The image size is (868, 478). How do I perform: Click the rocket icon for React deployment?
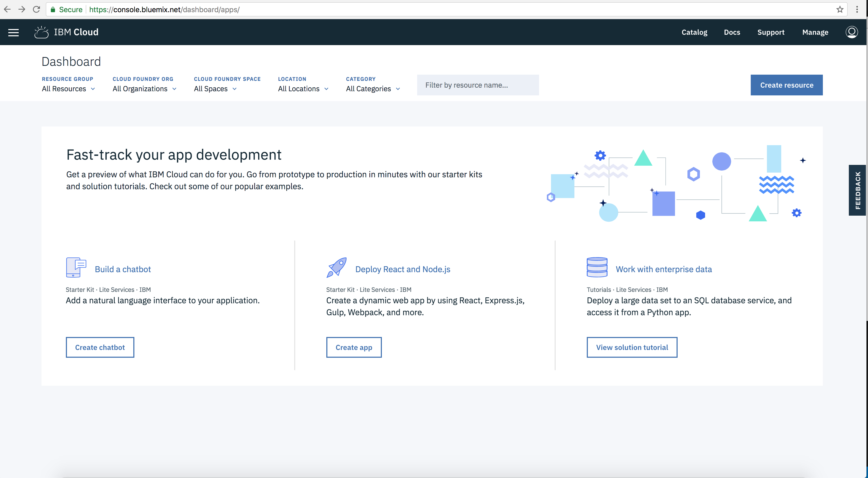(x=336, y=267)
